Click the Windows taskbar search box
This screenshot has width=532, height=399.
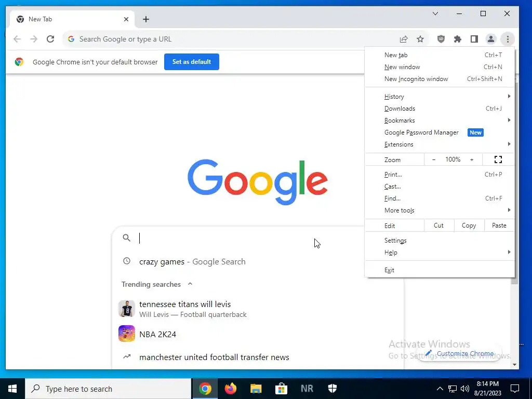tap(108, 389)
